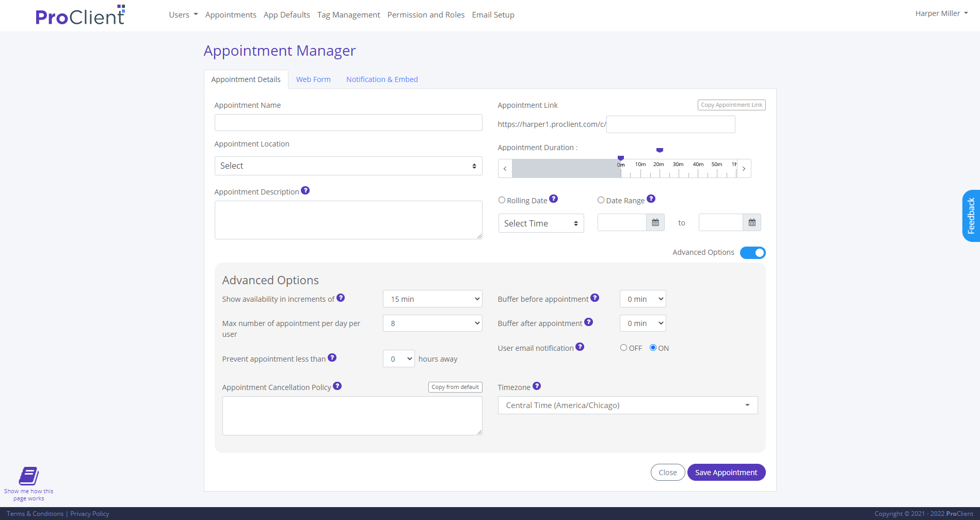
Task: Open the Select Time dropdown
Action: [541, 223]
